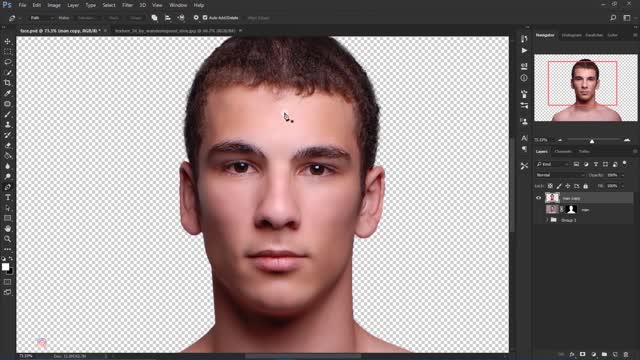The width and height of the screenshot is (640, 360).
Task: Delete layer using trash icon
Action: click(626, 354)
